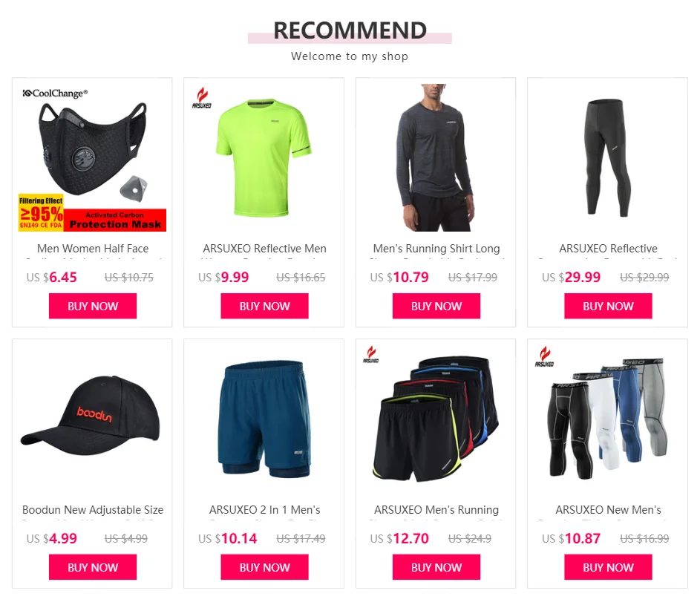Screen dimensions: 700x605
Task: Open the neon green t-shirt product image
Action: coord(264,157)
